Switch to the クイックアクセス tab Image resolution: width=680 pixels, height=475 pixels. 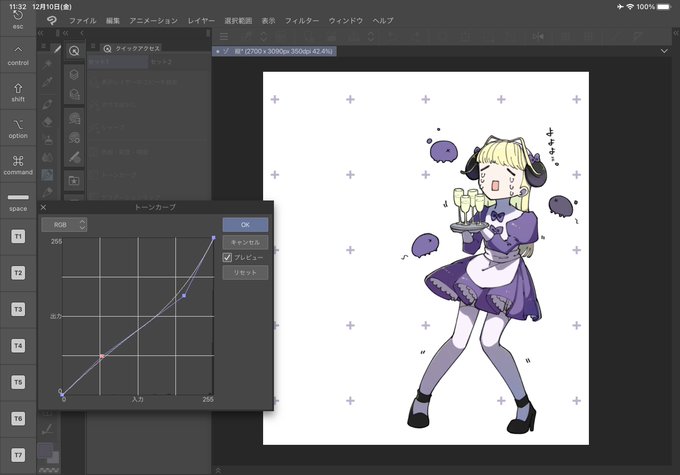coord(132,49)
